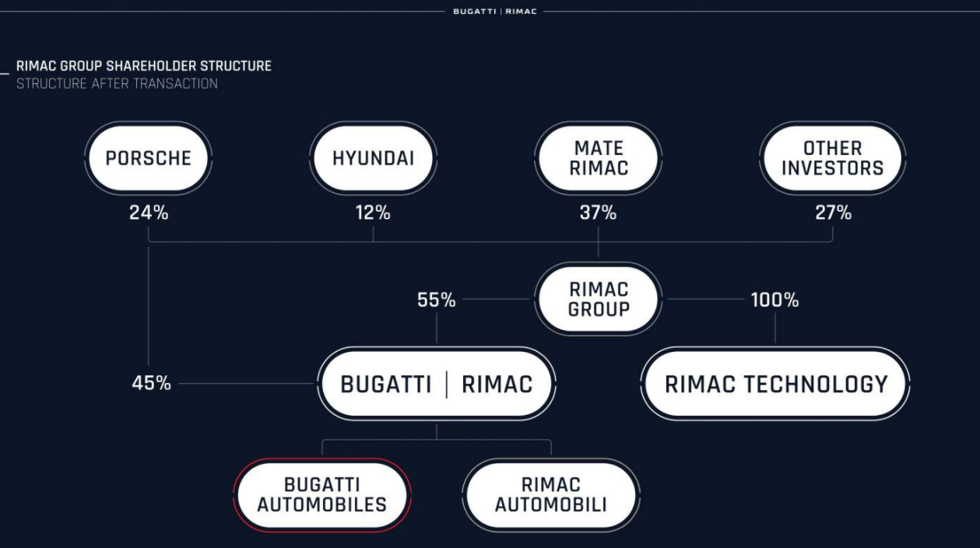Click the 45% Porsche direct stake label
This screenshot has height=548, width=980.
pos(151,384)
